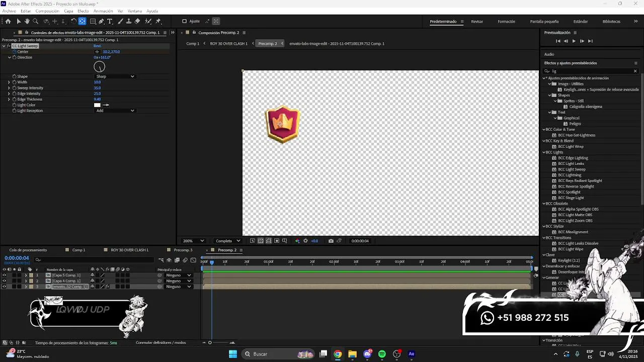Adjust the Direction angle dial
The width and height of the screenshot is (644, 362).
click(x=99, y=66)
